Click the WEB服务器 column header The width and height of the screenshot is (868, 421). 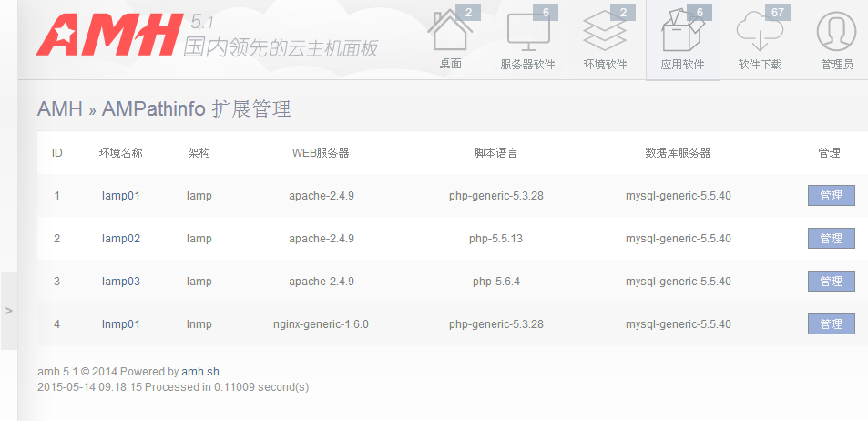pos(321,153)
